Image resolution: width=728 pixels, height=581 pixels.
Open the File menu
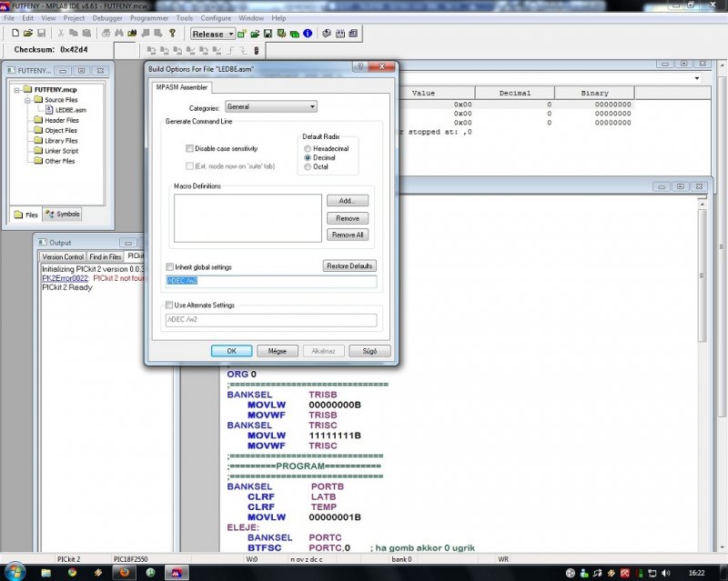[9, 18]
